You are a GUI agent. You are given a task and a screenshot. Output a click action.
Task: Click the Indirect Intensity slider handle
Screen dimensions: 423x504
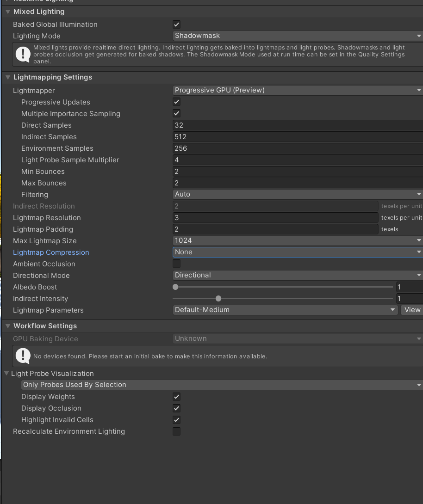(x=218, y=299)
